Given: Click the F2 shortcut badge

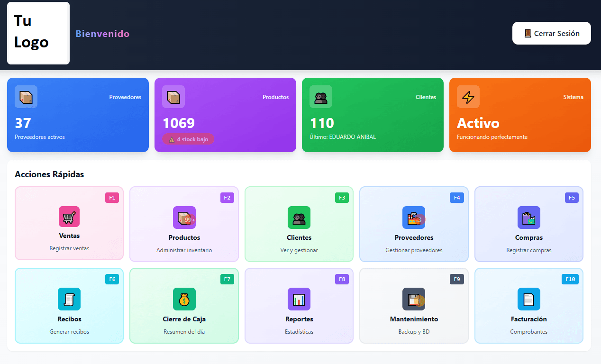Looking at the screenshot, I should (x=227, y=198).
